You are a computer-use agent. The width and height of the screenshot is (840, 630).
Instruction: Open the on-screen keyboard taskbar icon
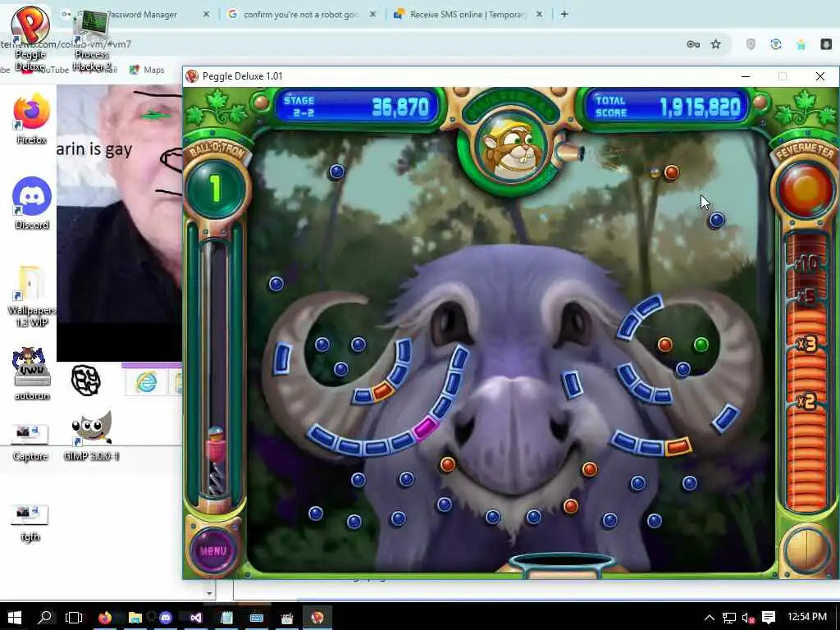click(257, 618)
